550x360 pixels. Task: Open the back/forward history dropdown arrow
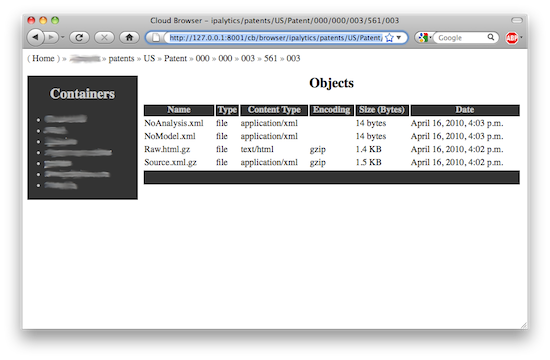(63, 37)
